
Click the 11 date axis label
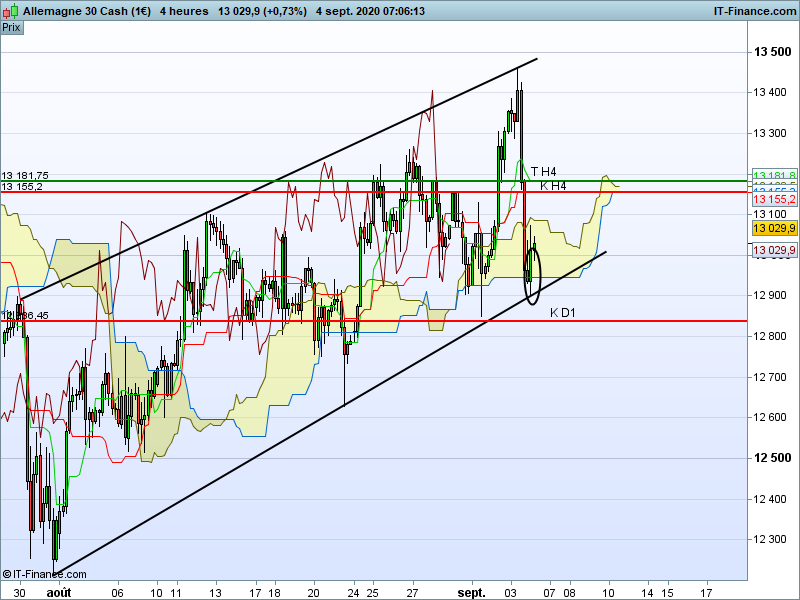(176, 593)
